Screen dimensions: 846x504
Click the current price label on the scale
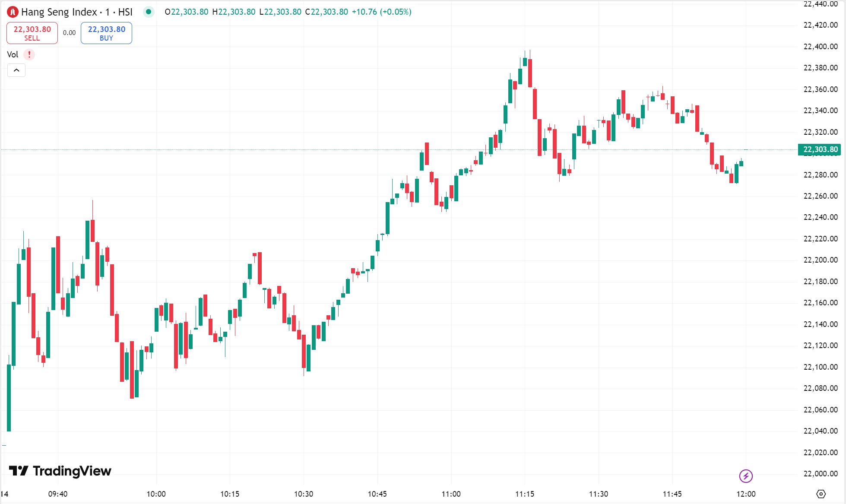[x=820, y=150]
